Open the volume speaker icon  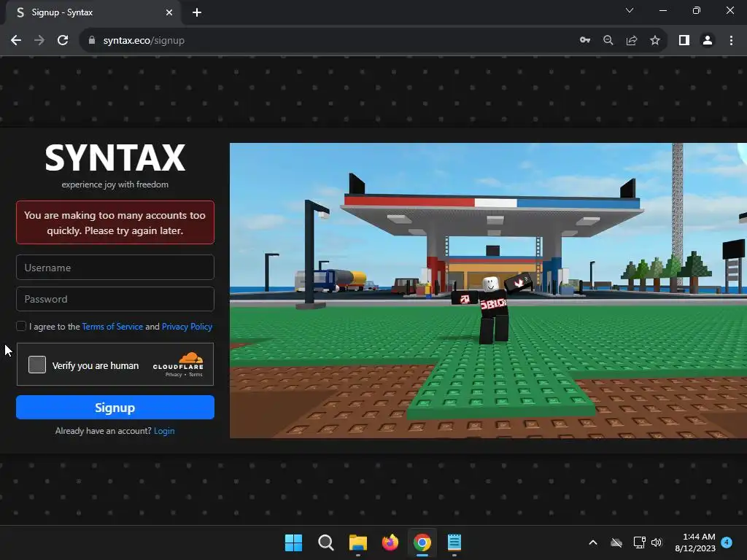tap(657, 542)
